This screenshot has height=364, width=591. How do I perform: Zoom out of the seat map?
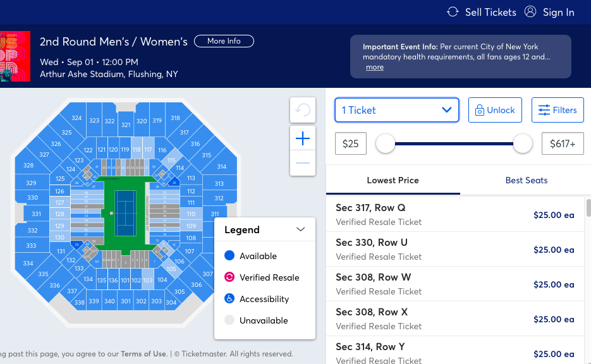(x=303, y=163)
